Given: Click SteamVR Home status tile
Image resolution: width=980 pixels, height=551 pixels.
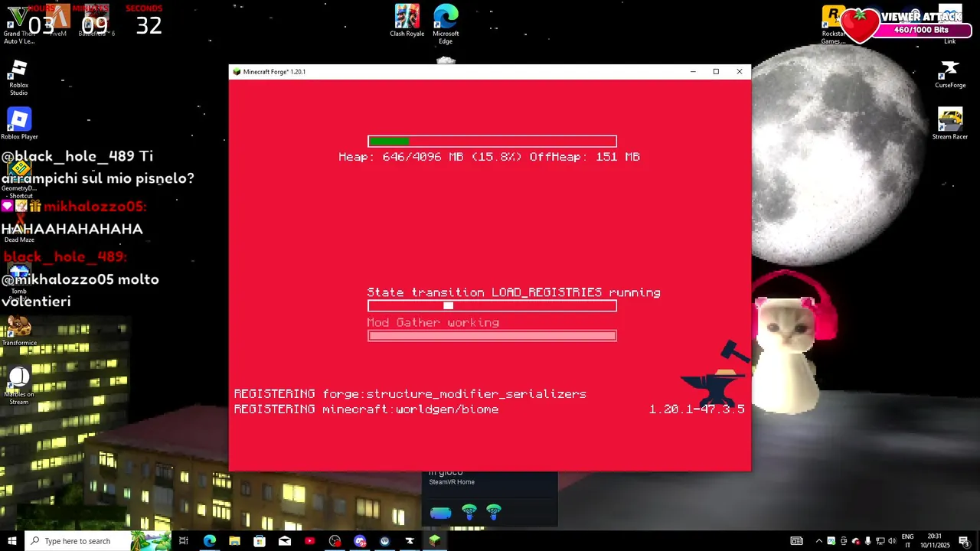Looking at the screenshot, I should 490,499.
